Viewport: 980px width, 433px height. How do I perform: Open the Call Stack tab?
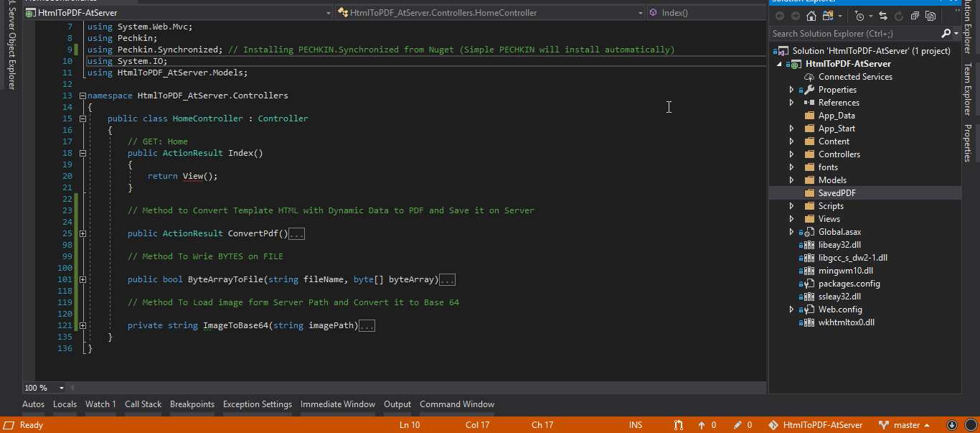click(x=143, y=404)
